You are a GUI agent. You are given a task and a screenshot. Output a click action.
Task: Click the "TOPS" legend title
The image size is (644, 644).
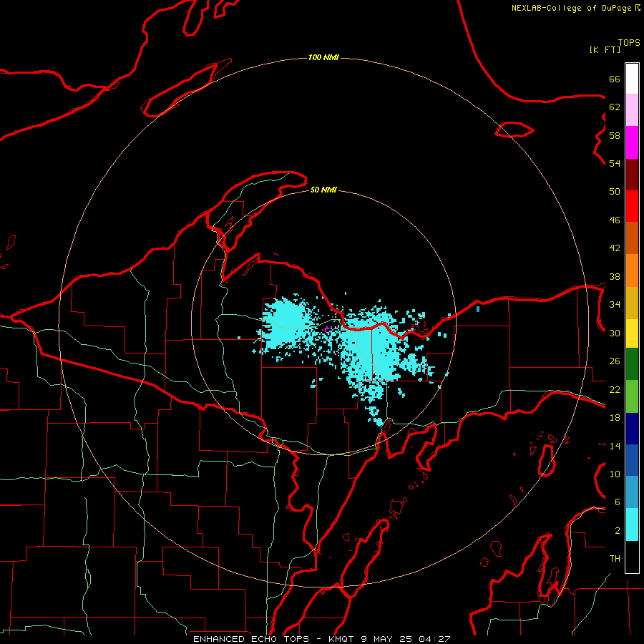coord(629,43)
